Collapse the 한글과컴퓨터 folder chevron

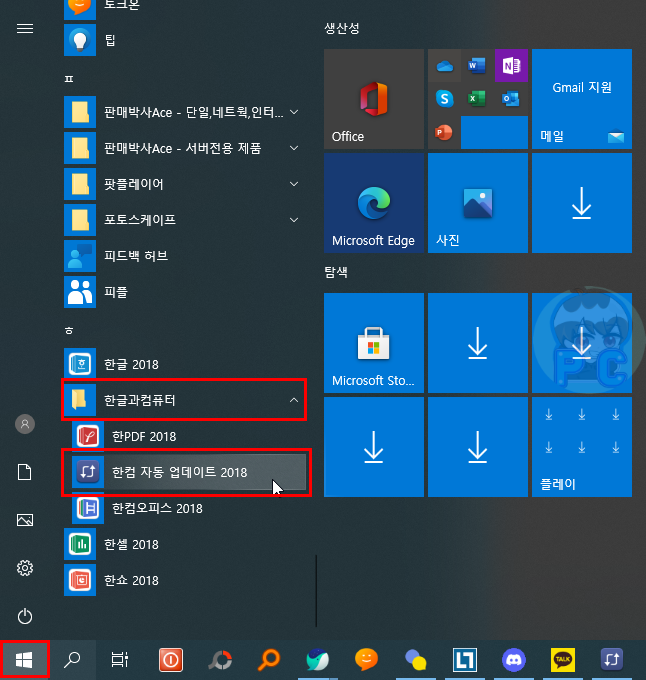pyautogui.click(x=294, y=400)
